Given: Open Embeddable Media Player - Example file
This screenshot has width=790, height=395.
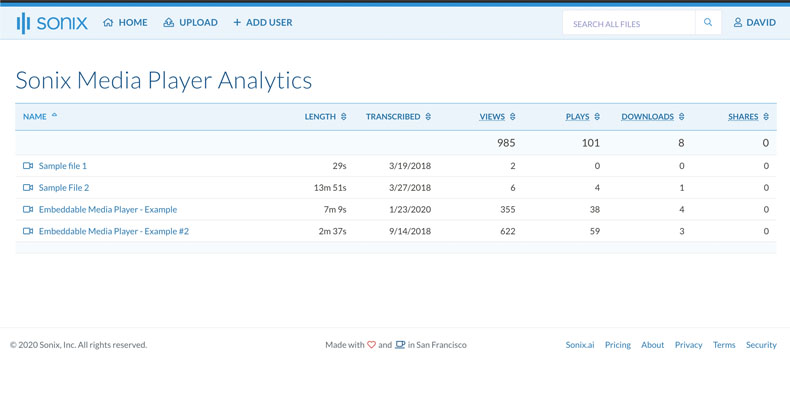Looking at the screenshot, I should pos(108,210).
